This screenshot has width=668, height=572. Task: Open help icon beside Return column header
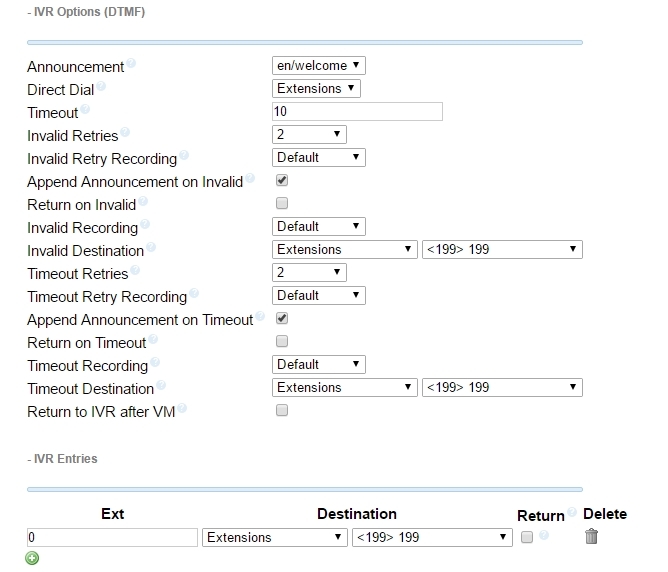pyautogui.click(x=572, y=512)
